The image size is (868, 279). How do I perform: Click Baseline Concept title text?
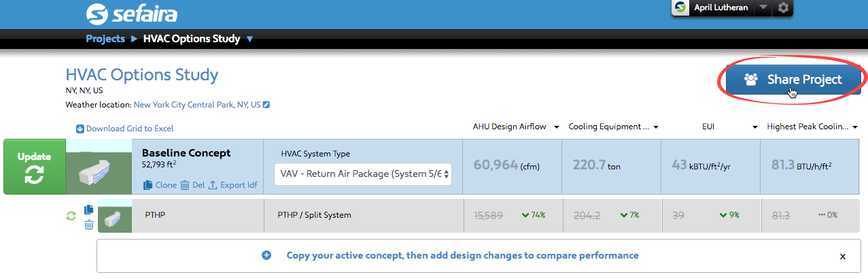click(x=186, y=153)
